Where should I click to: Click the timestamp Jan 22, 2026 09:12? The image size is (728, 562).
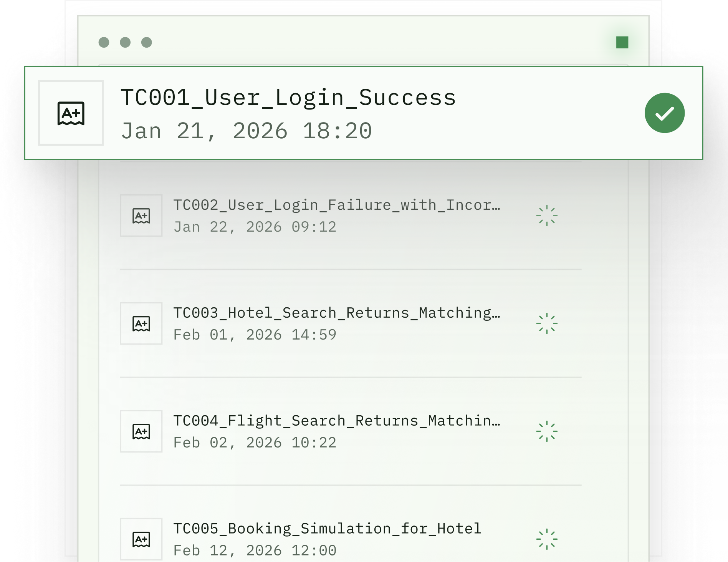(x=255, y=227)
